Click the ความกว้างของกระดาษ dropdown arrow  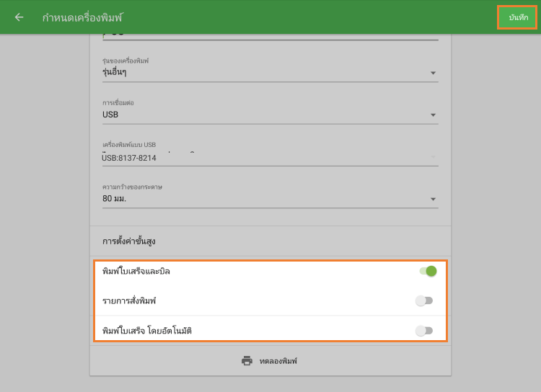click(433, 199)
